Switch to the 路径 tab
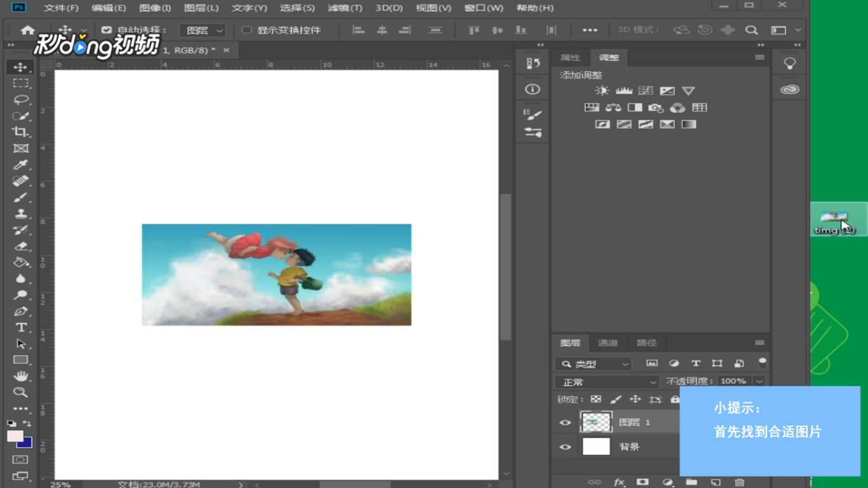 click(x=646, y=342)
